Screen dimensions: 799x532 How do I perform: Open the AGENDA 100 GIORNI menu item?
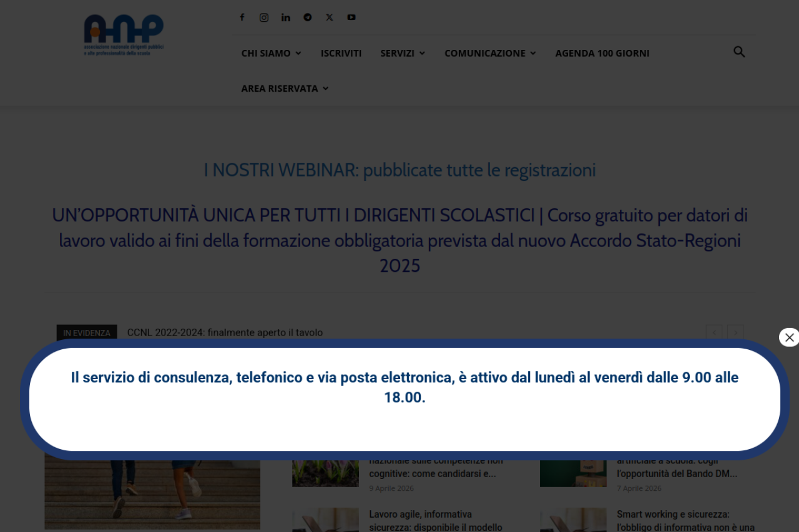tap(602, 53)
